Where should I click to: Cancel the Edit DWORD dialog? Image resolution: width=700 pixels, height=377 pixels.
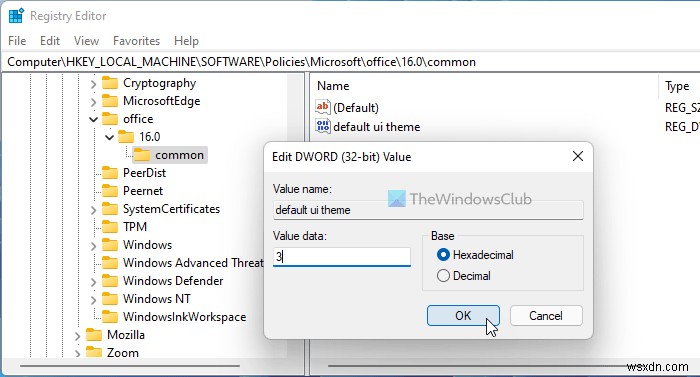(546, 316)
